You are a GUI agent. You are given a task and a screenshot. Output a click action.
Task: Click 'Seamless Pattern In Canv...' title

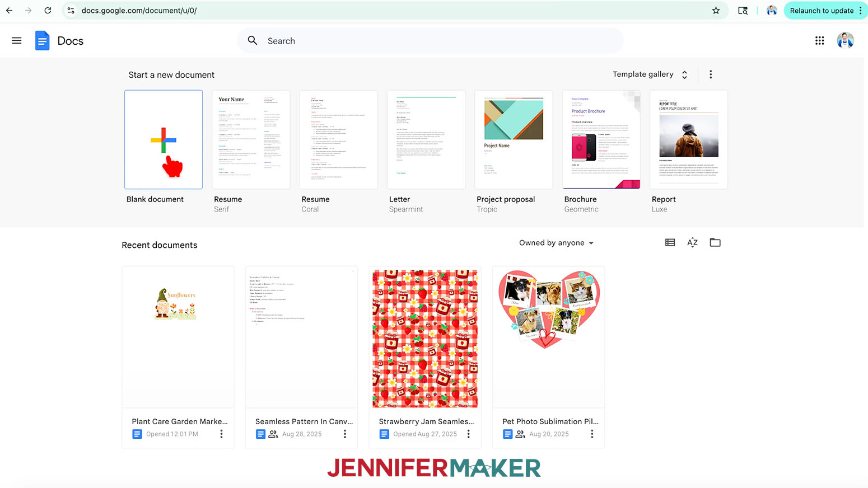pyautogui.click(x=304, y=421)
